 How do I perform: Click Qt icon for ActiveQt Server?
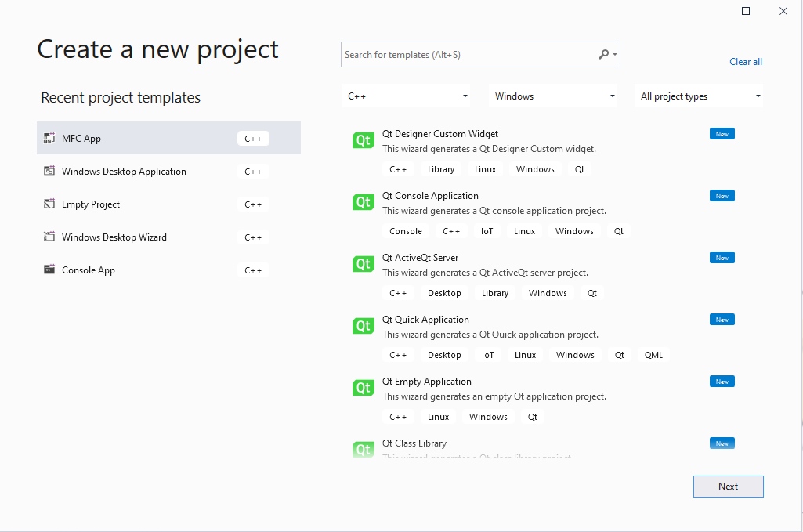363,264
